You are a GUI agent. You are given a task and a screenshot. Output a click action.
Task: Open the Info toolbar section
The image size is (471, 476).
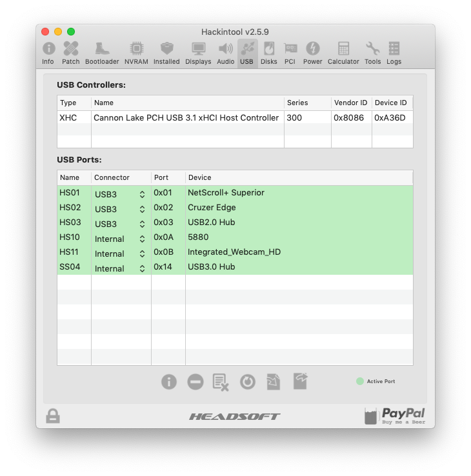pyautogui.click(x=48, y=54)
